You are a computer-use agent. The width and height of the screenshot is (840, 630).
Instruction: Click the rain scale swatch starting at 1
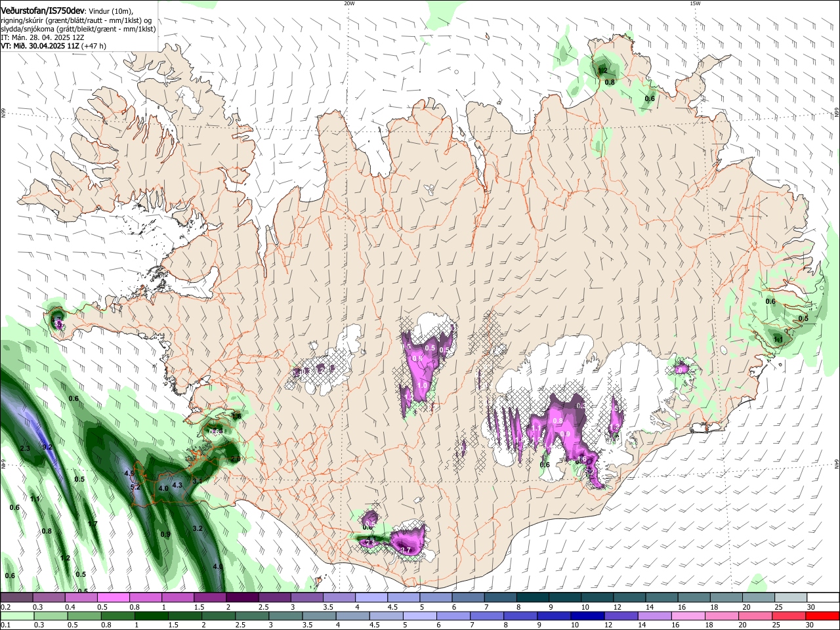pyautogui.click(x=150, y=616)
